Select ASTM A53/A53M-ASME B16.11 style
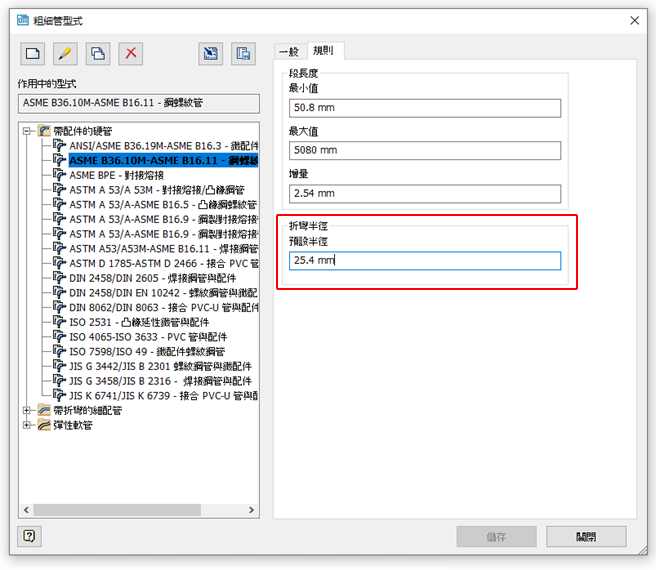 tap(164, 249)
